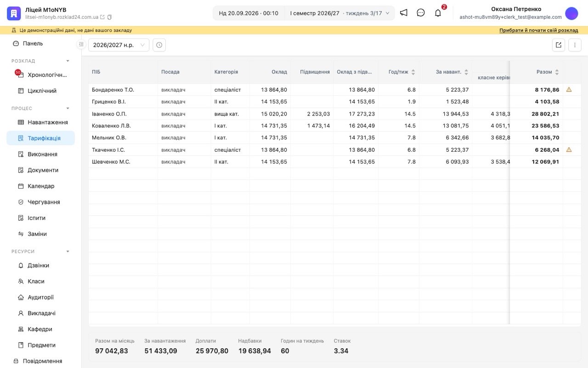Open the semester and week selector
Viewport: 588px width, 368px height.
coord(339,13)
